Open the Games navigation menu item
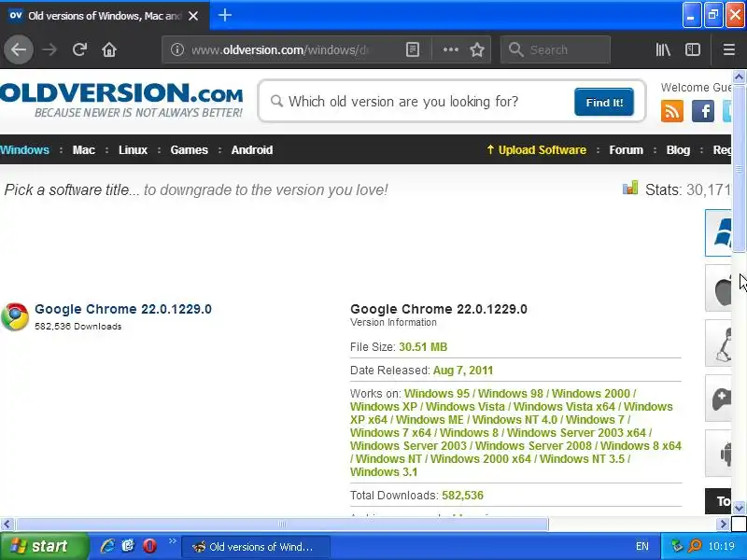747x560 pixels. [190, 150]
